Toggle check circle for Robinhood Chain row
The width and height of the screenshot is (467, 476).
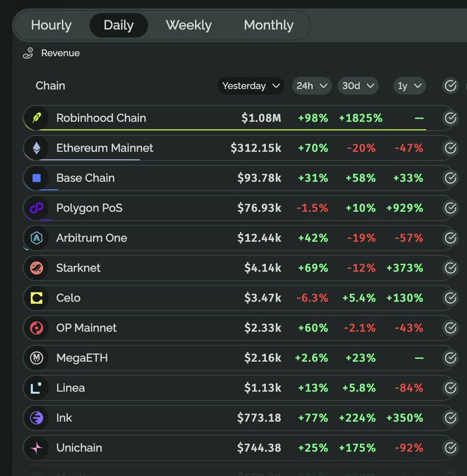[x=450, y=118]
